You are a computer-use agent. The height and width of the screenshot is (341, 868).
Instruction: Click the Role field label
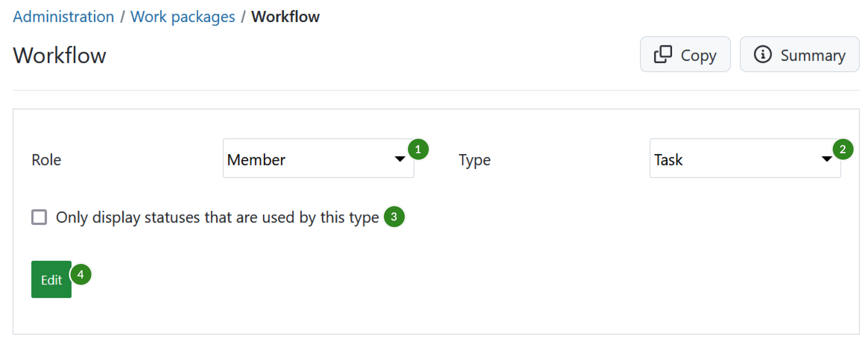click(x=46, y=159)
